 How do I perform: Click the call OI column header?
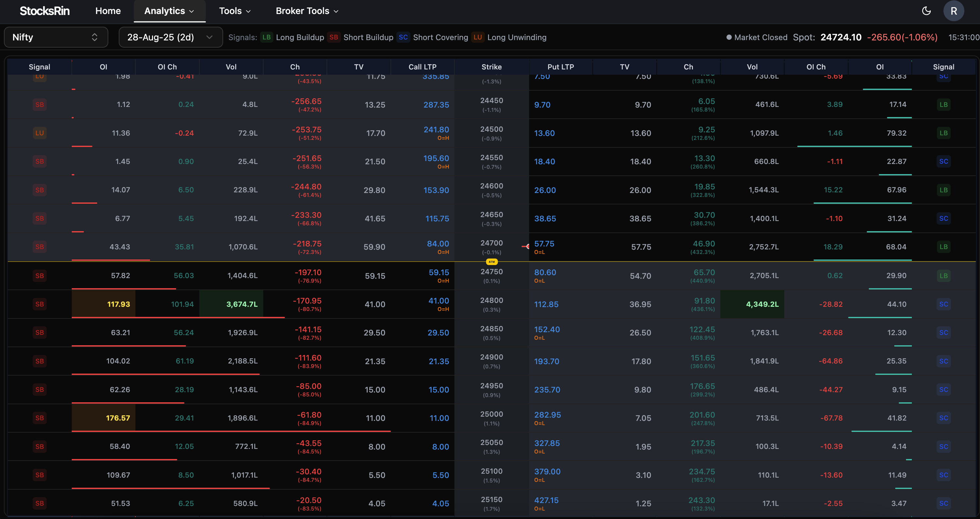(103, 67)
